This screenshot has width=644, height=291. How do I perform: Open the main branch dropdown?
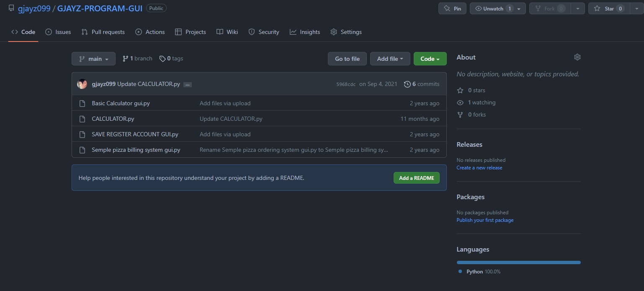coord(93,59)
